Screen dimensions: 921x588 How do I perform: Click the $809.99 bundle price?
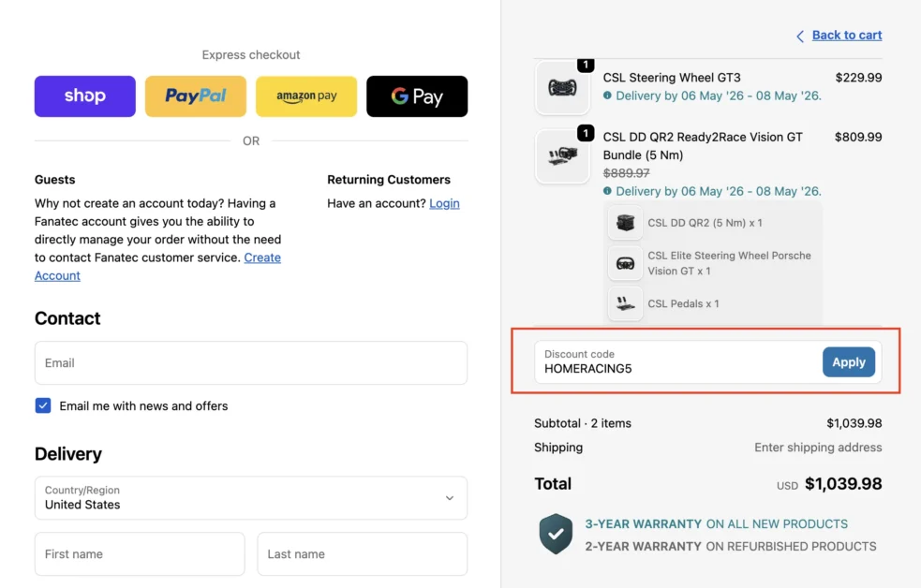point(858,137)
